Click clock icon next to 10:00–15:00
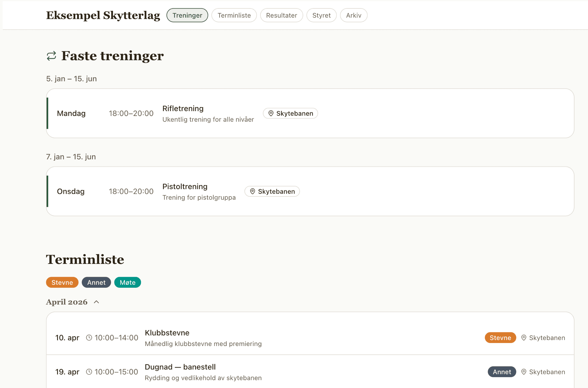Image resolution: width=588 pixels, height=388 pixels. [x=89, y=372]
